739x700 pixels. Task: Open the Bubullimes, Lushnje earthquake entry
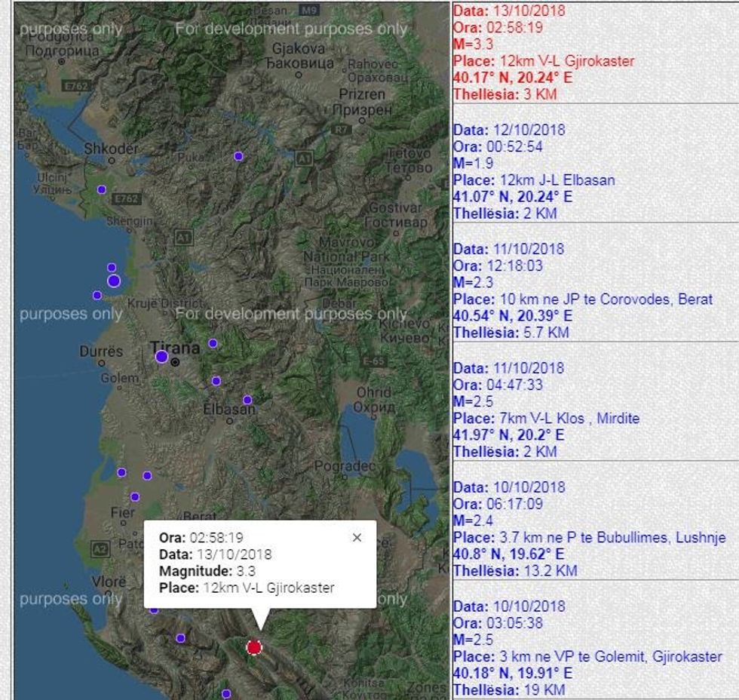tap(589, 530)
